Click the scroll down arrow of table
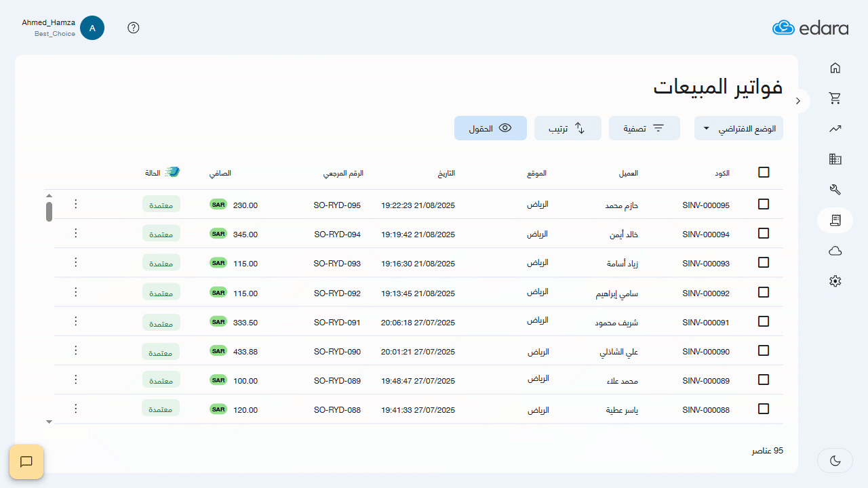This screenshot has width=868, height=488. [49, 422]
